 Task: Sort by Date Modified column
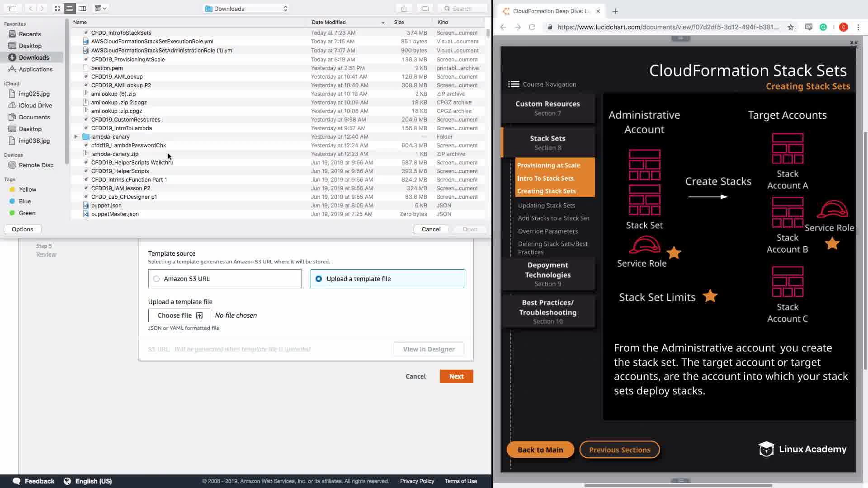click(329, 22)
